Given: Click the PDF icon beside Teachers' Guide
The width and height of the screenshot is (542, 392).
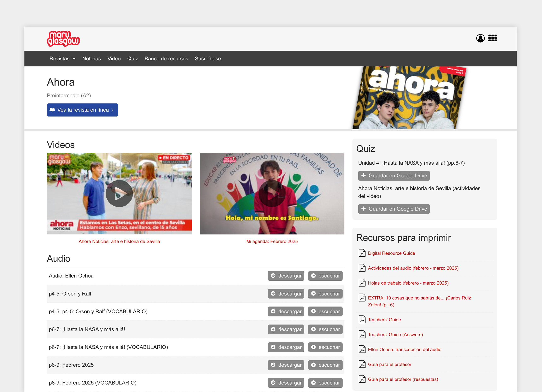Looking at the screenshot, I should pos(362,319).
